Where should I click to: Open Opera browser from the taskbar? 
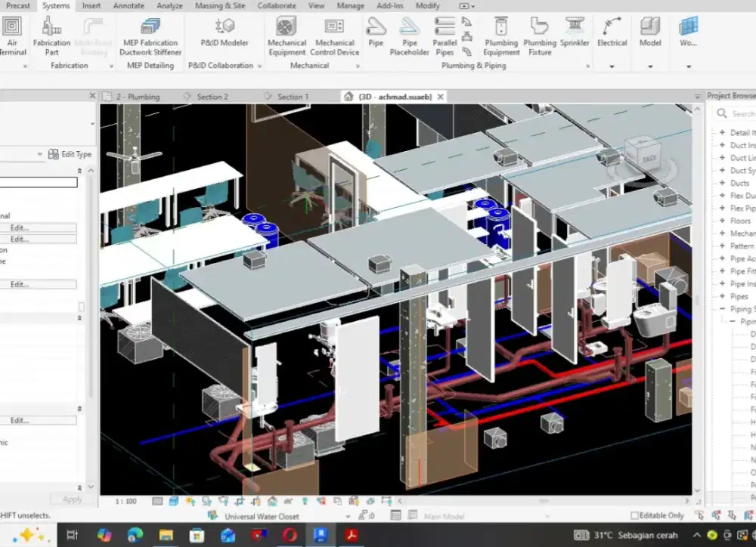(290, 535)
